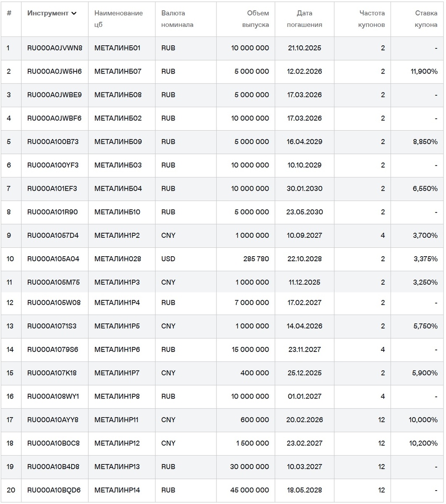Click the bond name МЕТАЛИНР11
This screenshot has width=446, height=504.
[116, 420]
